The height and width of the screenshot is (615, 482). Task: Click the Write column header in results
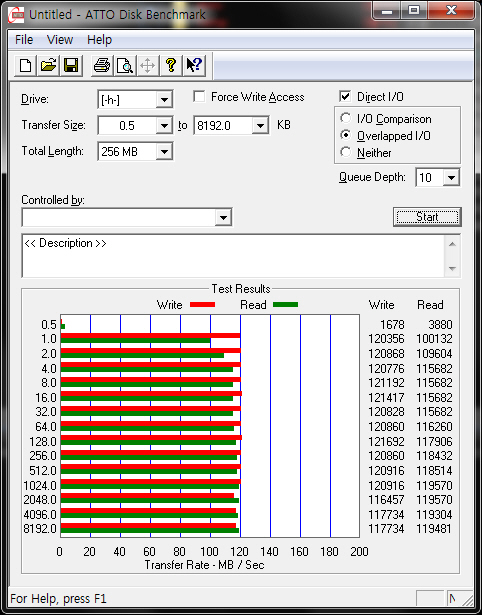[x=381, y=305]
